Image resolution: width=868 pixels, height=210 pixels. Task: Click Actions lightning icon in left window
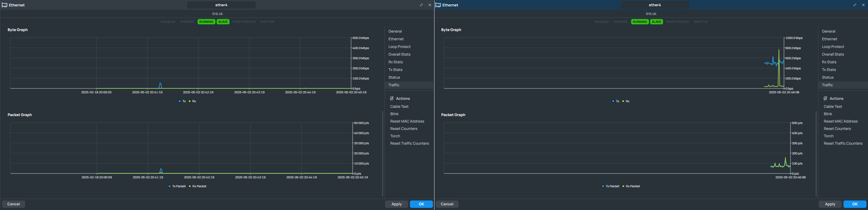pyautogui.click(x=392, y=99)
